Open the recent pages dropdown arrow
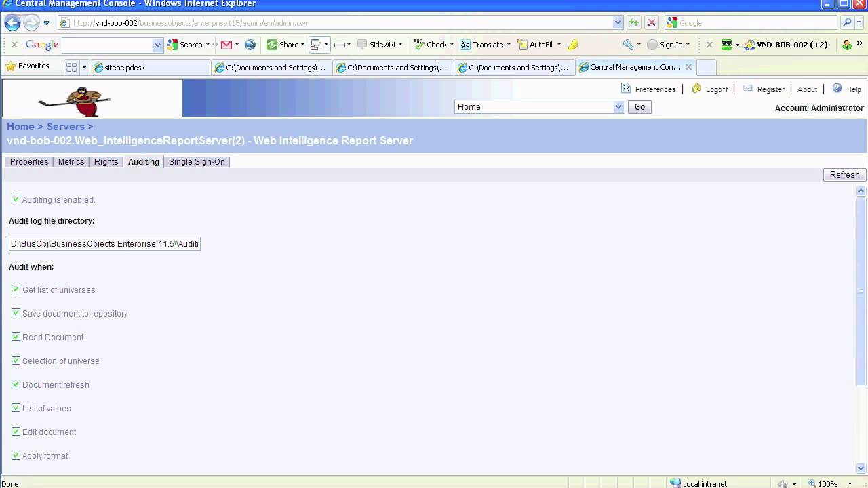 pos(47,23)
